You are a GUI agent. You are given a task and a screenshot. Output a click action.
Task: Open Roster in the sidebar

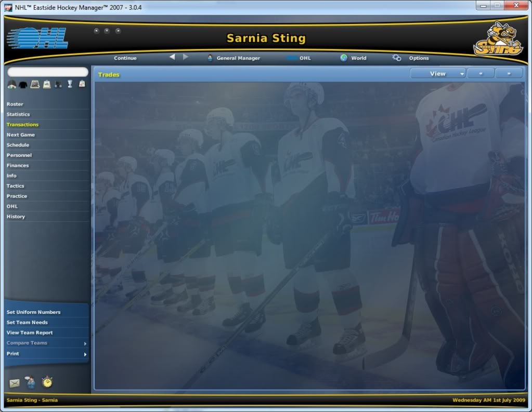15,104
